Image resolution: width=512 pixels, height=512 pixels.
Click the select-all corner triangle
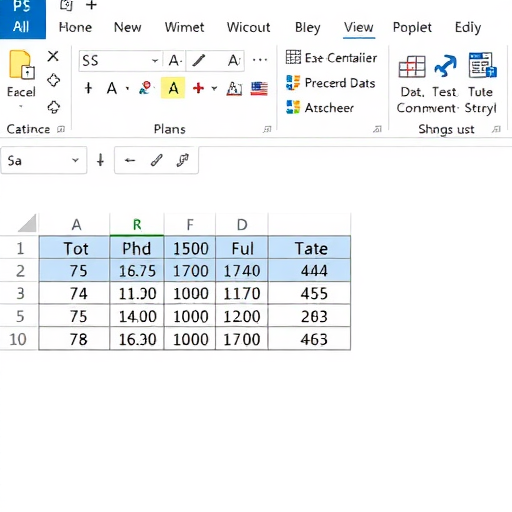27,223
